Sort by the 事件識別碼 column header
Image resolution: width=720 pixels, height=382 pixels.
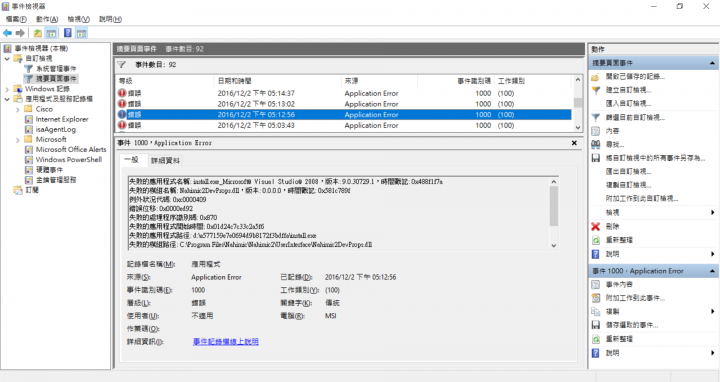click(x=456, y=81)
